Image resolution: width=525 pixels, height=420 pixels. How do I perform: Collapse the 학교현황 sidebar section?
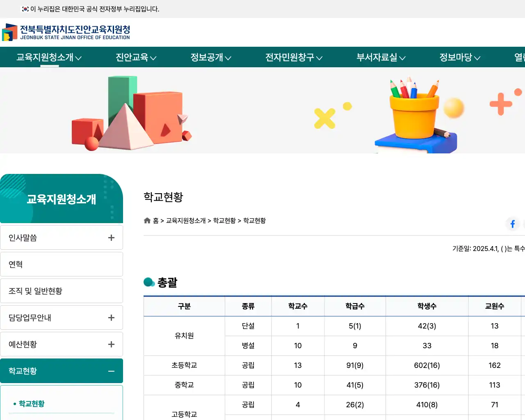click(111, 370)
